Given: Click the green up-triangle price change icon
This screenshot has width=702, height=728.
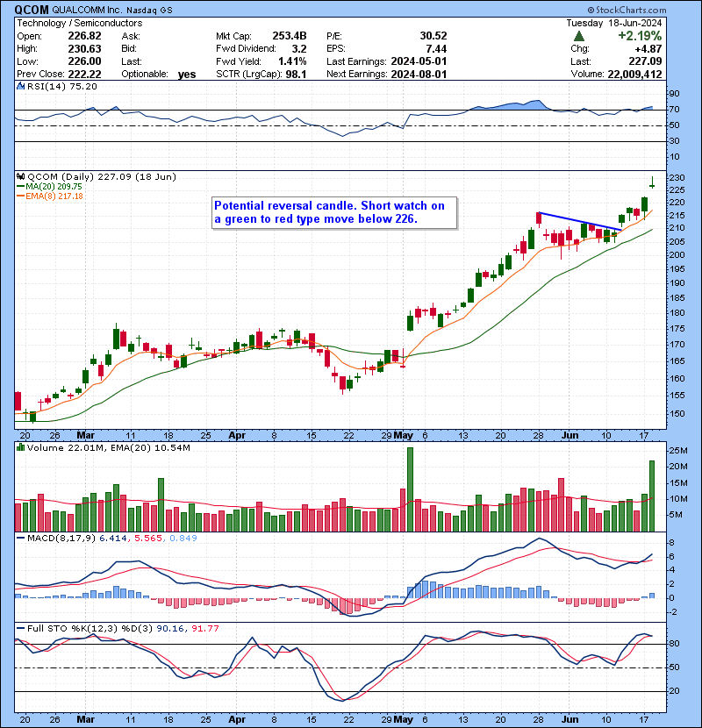Looking at the screenshot, I should [x=579, y=36].
